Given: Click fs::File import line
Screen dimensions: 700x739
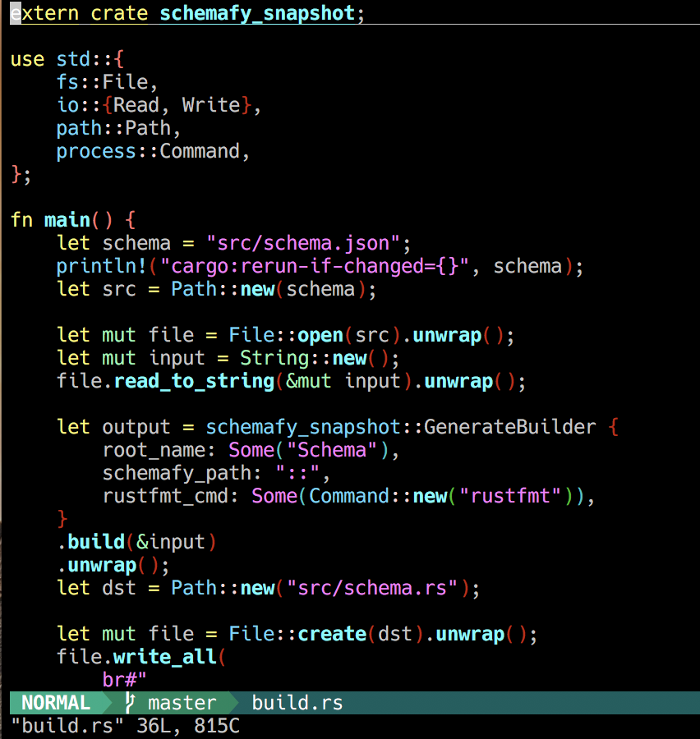Looking at the screenshot, I should point(107,82).
